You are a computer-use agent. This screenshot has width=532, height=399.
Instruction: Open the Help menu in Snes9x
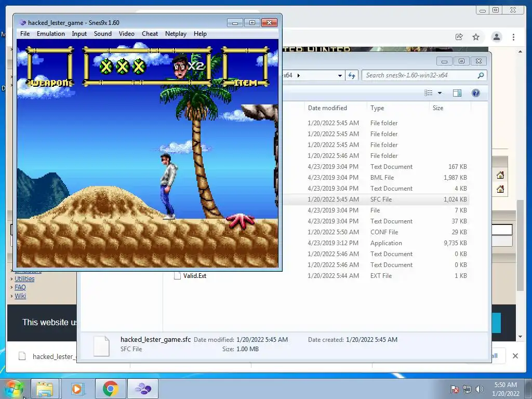pos(200,34)
